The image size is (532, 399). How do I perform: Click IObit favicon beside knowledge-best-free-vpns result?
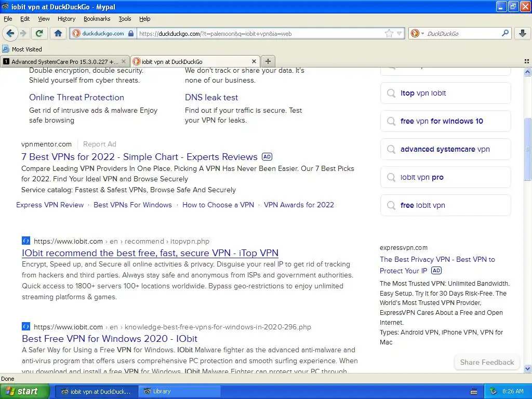click(x=26, y=326)
